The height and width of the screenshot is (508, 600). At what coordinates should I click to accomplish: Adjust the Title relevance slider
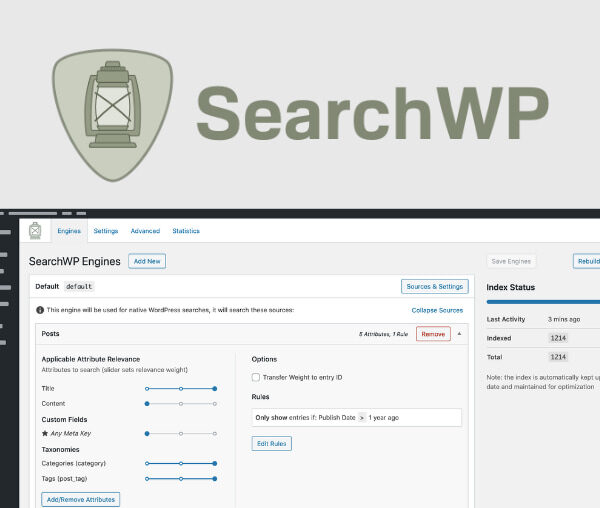point(181,389)
